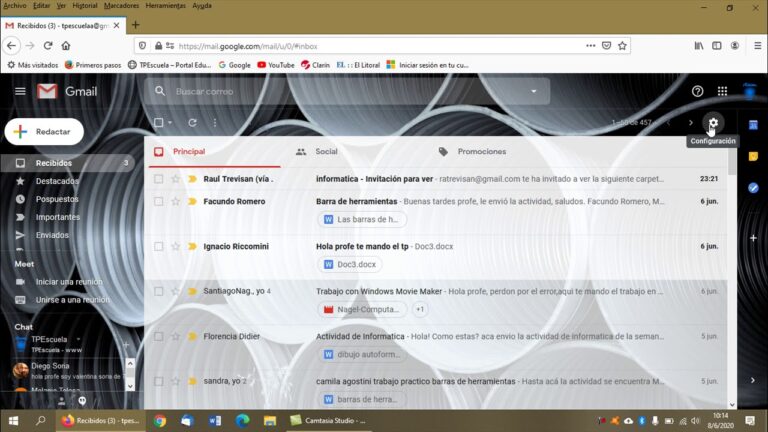Star the Facundo Romero email
This screenshot has height=432, width=768.
tap(175, 201)
